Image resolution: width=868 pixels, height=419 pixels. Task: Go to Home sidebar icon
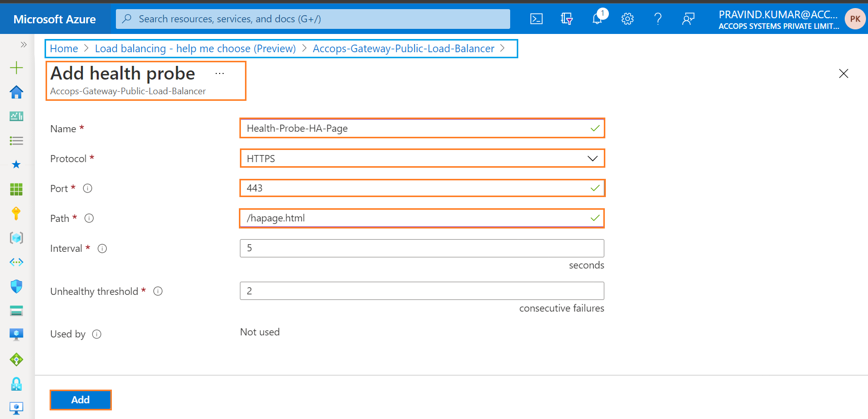coord(16,92)
